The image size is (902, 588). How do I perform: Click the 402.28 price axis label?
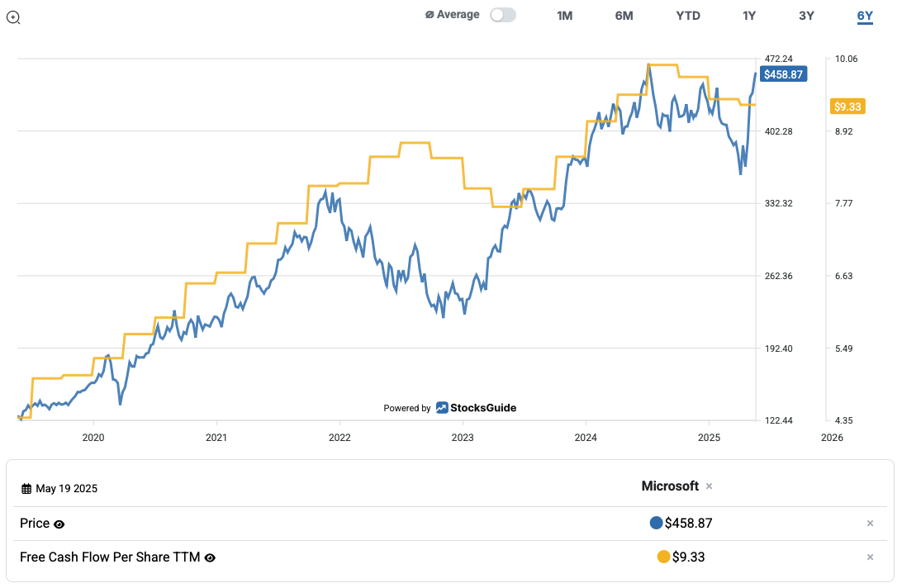(778, 131)
